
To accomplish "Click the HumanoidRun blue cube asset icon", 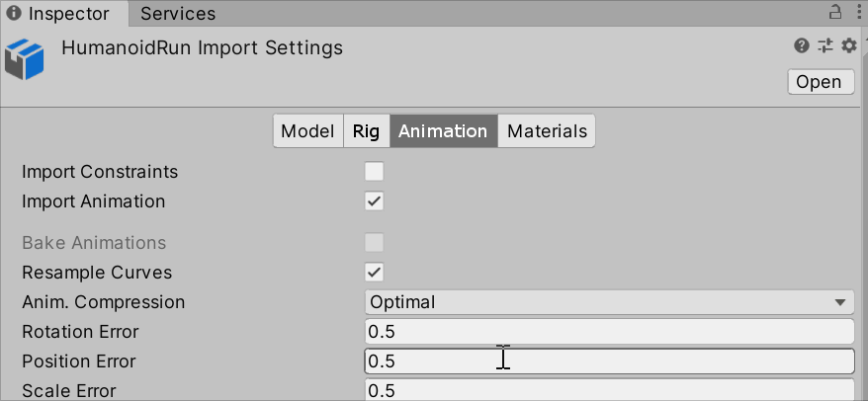I will pos(25,58).
